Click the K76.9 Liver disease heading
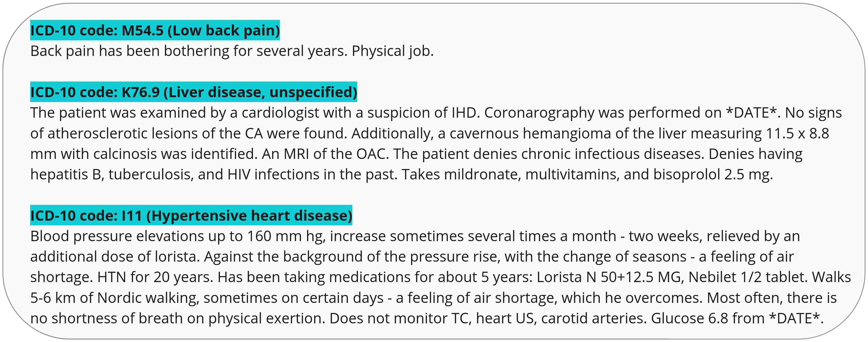This screenshot has height=342, width=868. click(193, 92)
